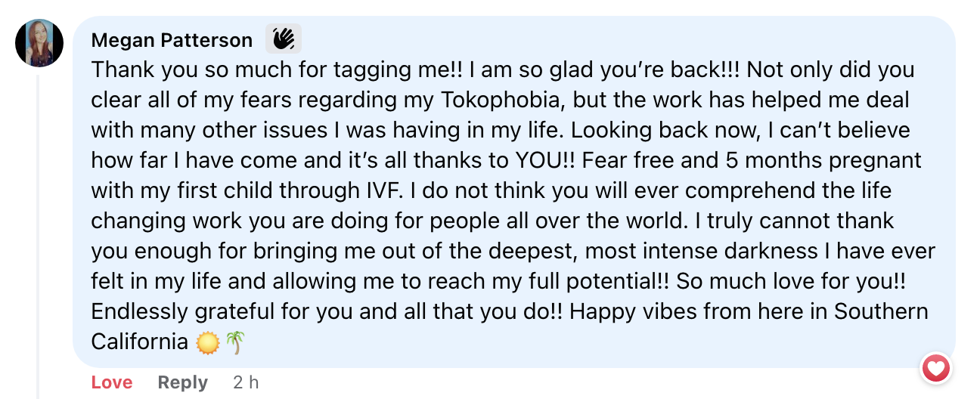Open the 2 h comment timestamp

(x=246, y=382)
